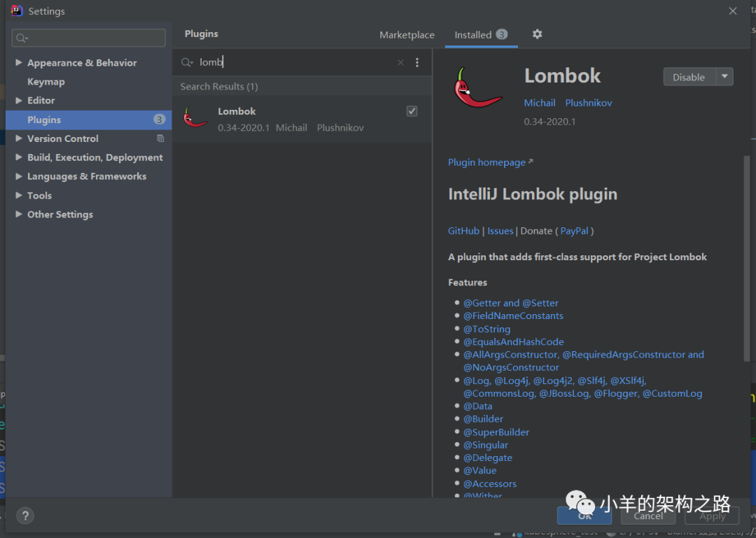Click the Disable plugin button
The height and width of the screenshot is (538, 756).
point(689,77)
